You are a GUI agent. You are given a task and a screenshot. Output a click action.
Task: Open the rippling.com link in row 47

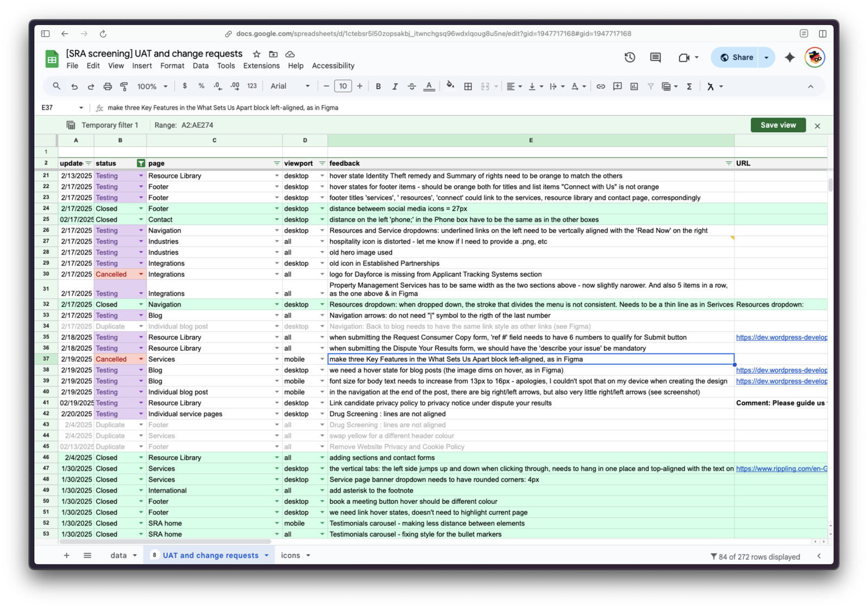pyautogui.click(x=781, y=468)
